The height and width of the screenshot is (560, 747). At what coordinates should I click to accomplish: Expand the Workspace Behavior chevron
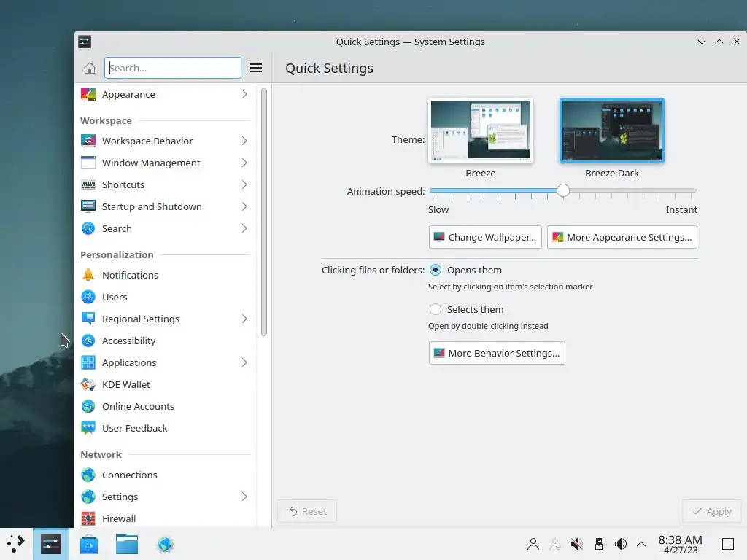point(244,141)
